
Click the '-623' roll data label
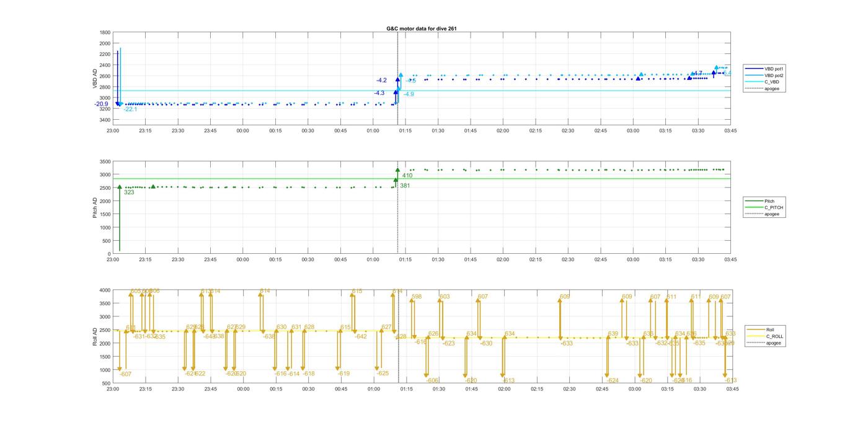tap(448, 343)
